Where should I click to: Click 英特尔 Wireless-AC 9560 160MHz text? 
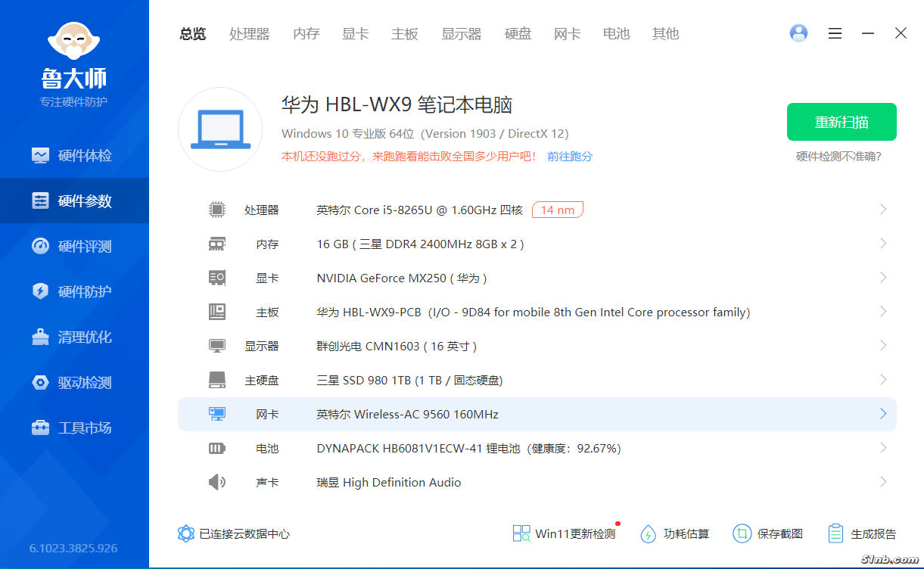coord(408,415)
